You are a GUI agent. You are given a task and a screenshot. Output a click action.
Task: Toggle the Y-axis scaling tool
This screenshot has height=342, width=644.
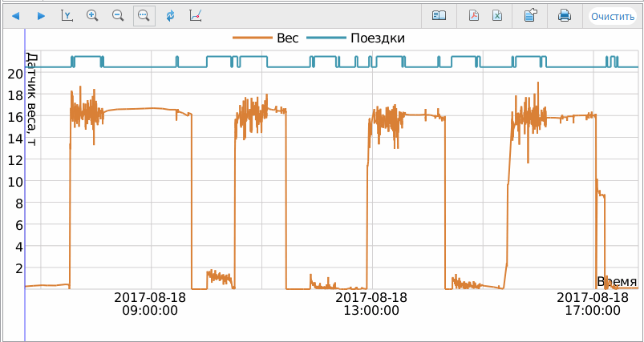coord(67,15)
